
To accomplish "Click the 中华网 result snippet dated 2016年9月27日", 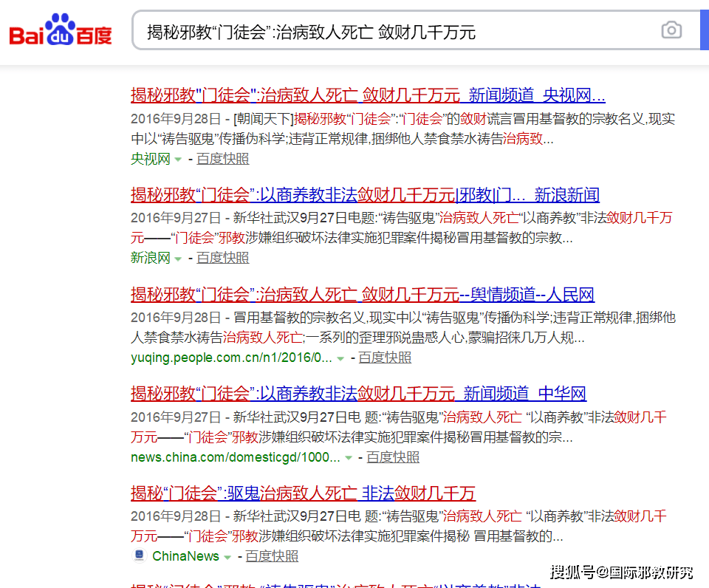I will 399,426.
